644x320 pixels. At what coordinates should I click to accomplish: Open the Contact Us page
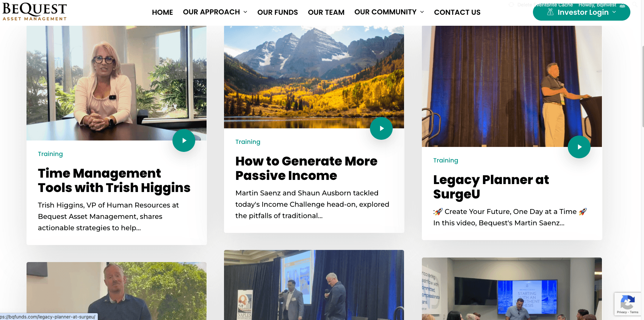[x=457, y=12]
